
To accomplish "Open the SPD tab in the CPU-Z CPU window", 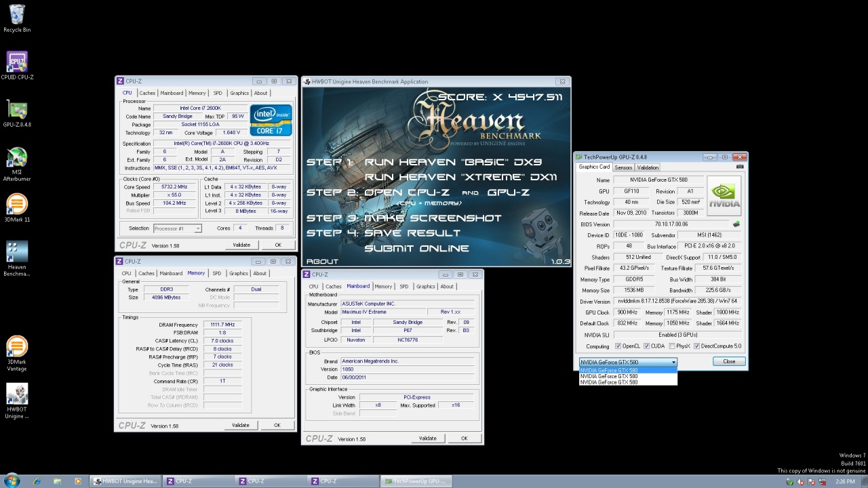I will coord(218,94).
